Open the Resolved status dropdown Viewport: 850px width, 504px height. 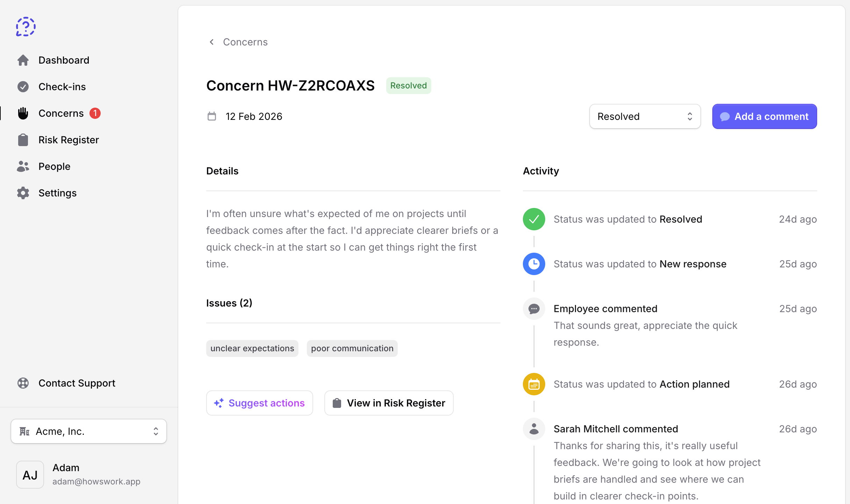coord(645,116)
